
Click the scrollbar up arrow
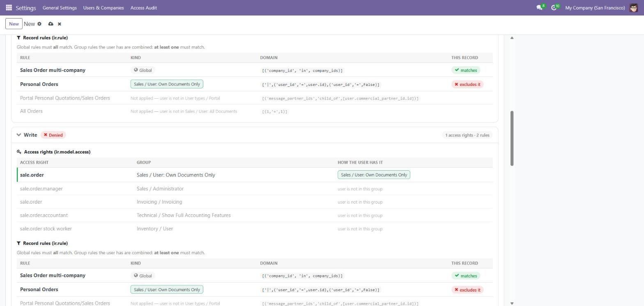pyautogui.click(x=512, y=38)
